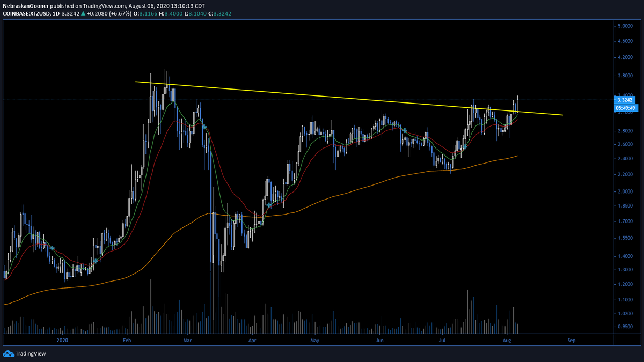Click the 1.3000 price axis label
The width and height of the screenshot is (644, 362).
click(x=625, y=270)
